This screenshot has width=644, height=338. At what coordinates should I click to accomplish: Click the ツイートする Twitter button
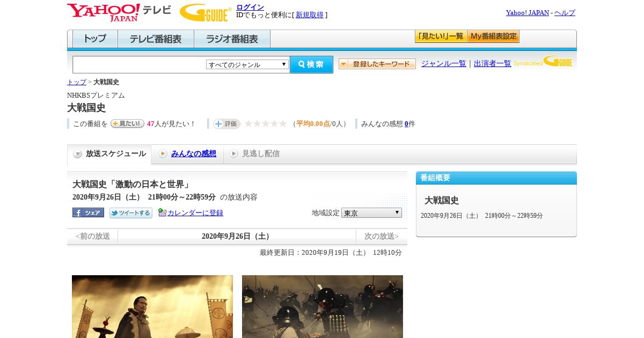[131, 213]
